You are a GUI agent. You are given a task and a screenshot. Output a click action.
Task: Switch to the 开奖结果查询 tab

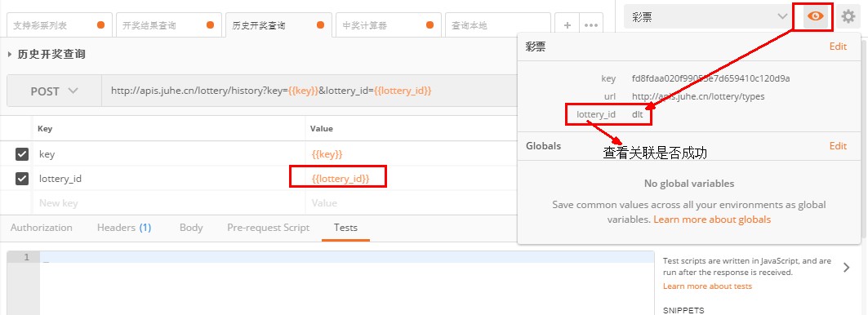(x=168, y=25)
